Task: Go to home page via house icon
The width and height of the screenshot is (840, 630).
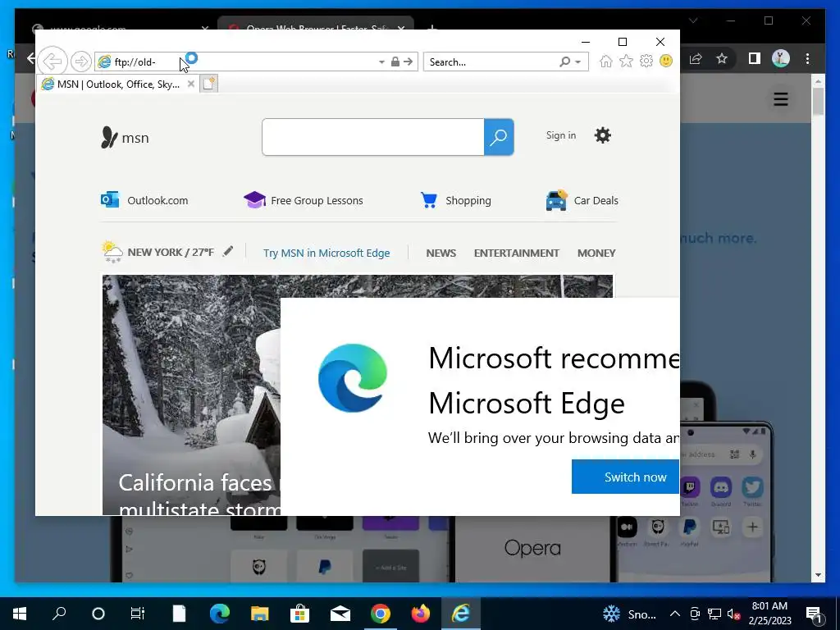Action: (x=606, y=61)
